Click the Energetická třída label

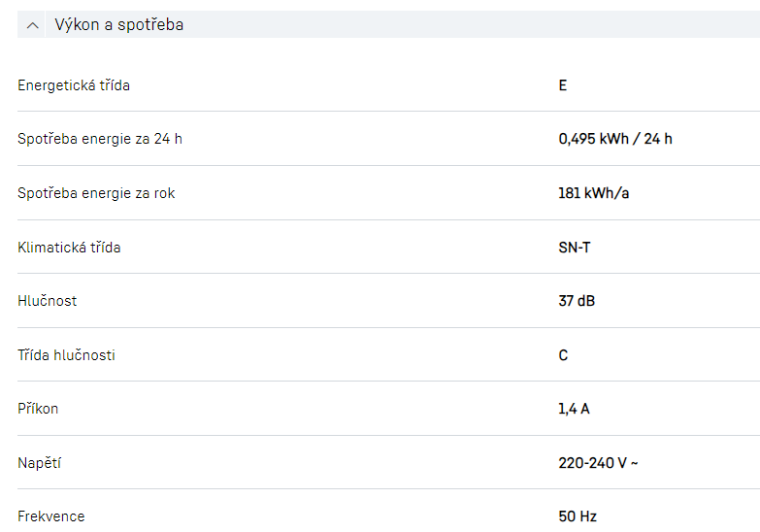(x=74, y=85)
